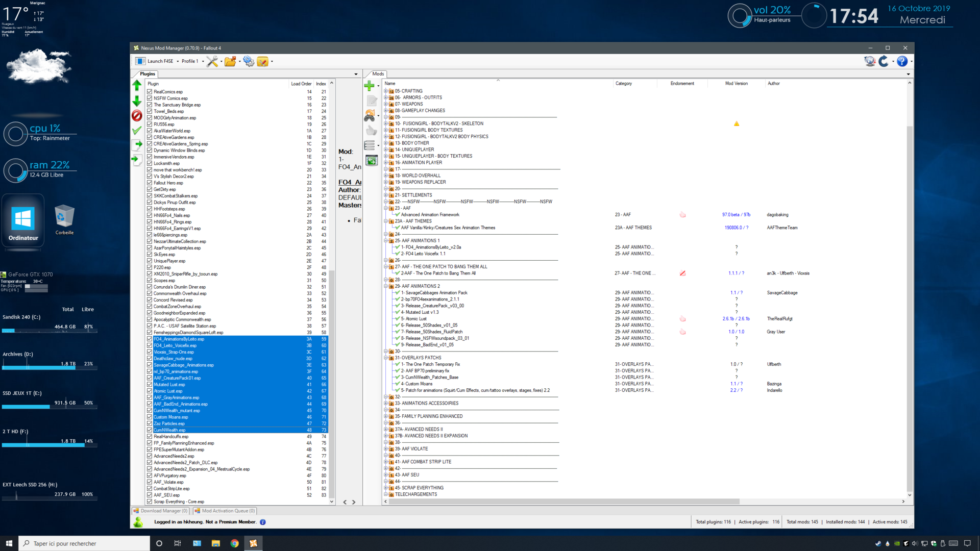This screenshot has height=551, width=980.
Task: Toggle the Locksmith.esp plugin checkbox
Action: pyautogui.click(x=150, y=163)
